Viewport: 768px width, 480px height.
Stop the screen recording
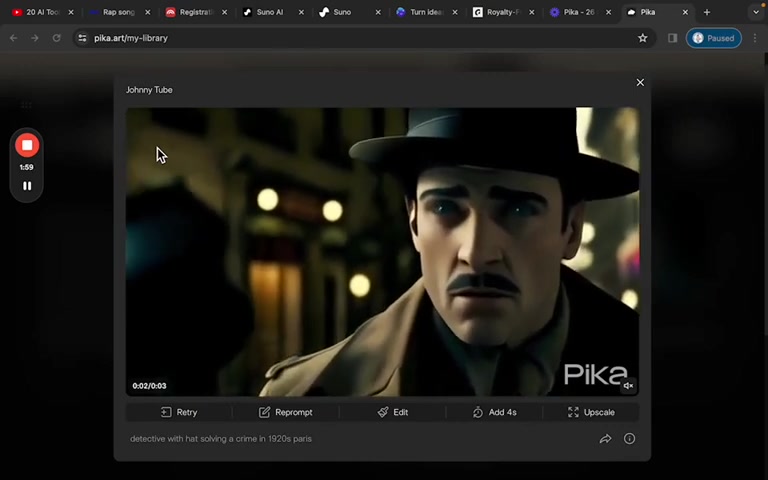(27, 145)
